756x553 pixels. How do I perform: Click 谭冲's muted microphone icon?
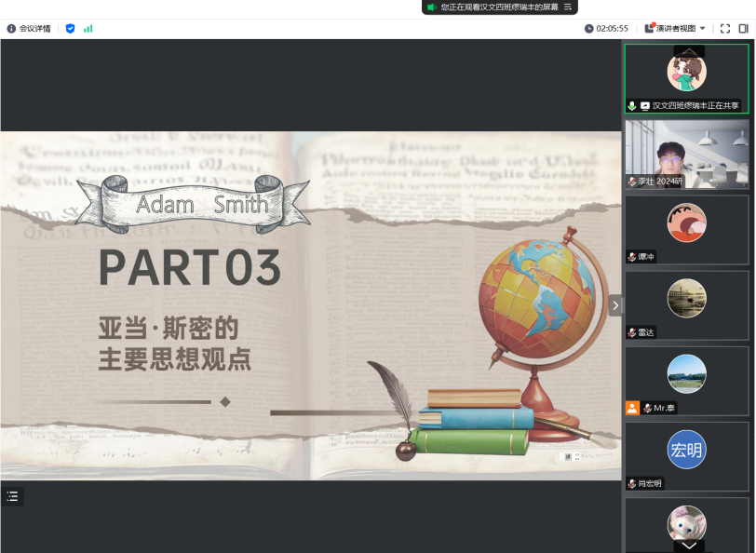pyautogui.click(x=632, y=257)
